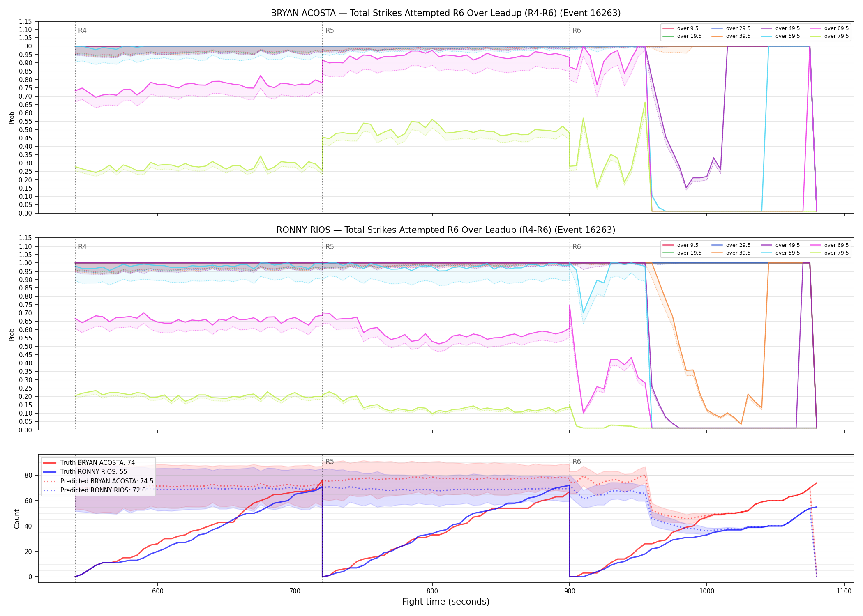Click the R6 round label in the Count chart
This screenshot has width=863, height=616.
tap(577, 462)
